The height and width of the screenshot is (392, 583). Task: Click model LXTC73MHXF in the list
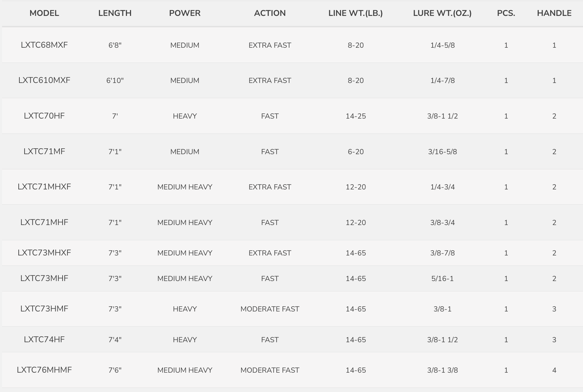pos(44,253)
